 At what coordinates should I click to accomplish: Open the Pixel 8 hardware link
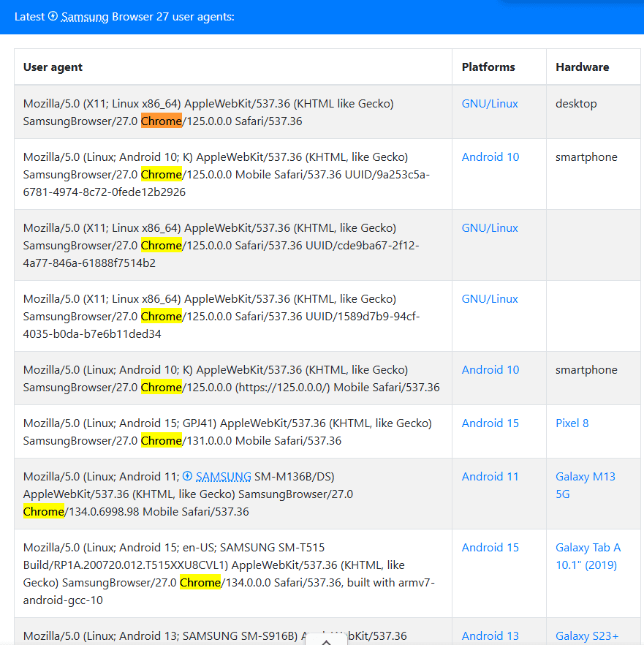click(x=572, y=423)
